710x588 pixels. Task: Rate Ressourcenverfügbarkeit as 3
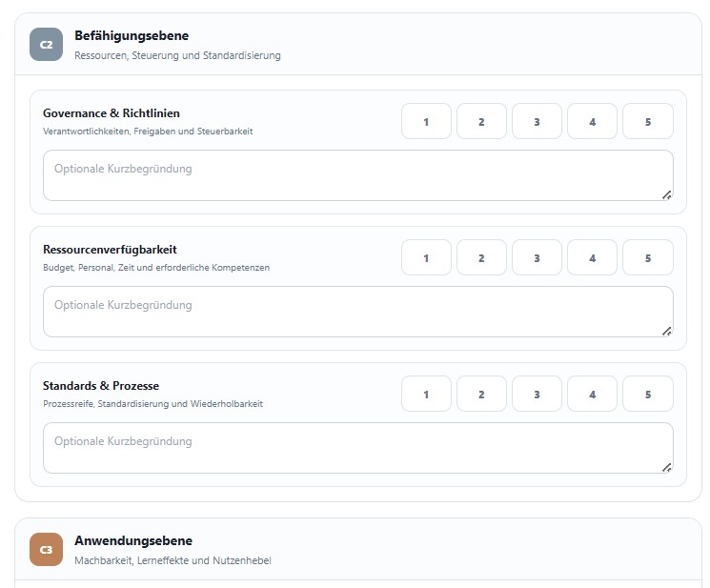coord(537,257)
